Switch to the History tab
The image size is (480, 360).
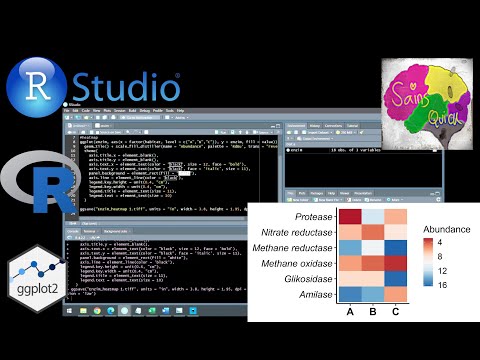click(x=314, y=126)
